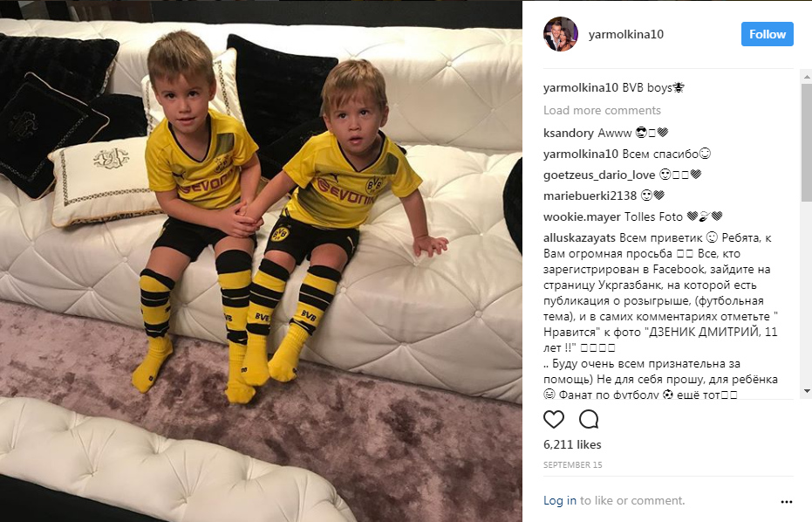
Task: Click the comments scrollbar thumb
Action: 806,142
